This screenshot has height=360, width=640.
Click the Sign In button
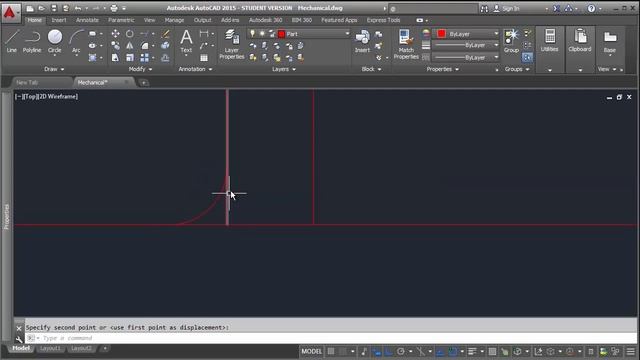click(507, 8)
